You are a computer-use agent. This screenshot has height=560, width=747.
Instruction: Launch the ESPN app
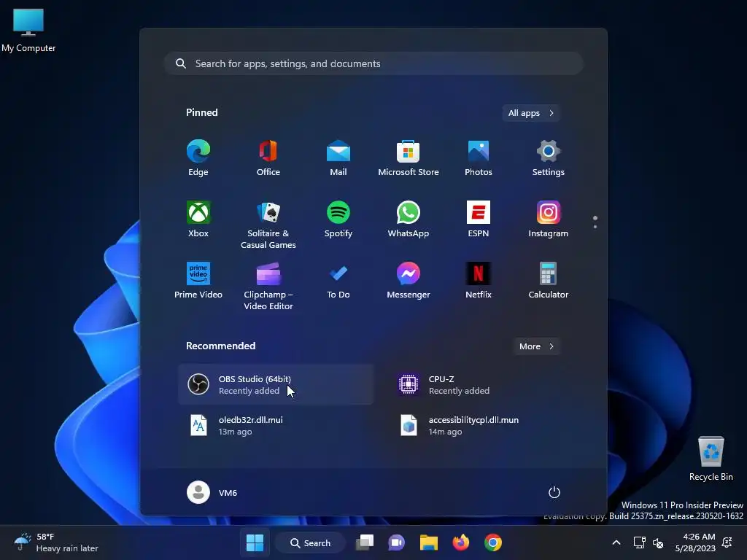[479, 219]
